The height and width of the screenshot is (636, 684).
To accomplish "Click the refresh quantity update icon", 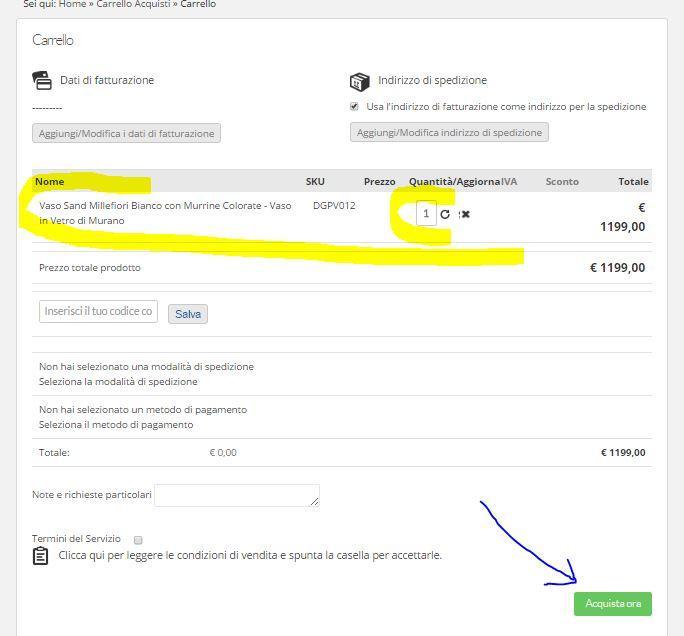I will point(445,214).
